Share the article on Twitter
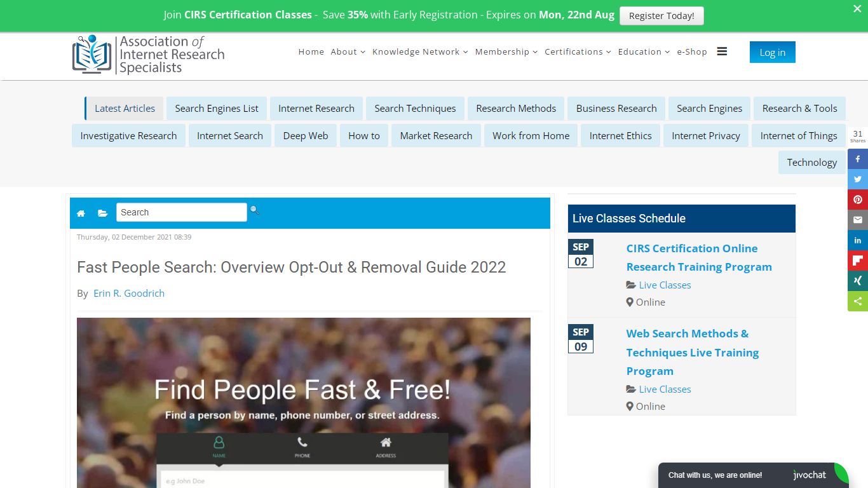Viewport: 868px width, 488px height. click(858, 179)
